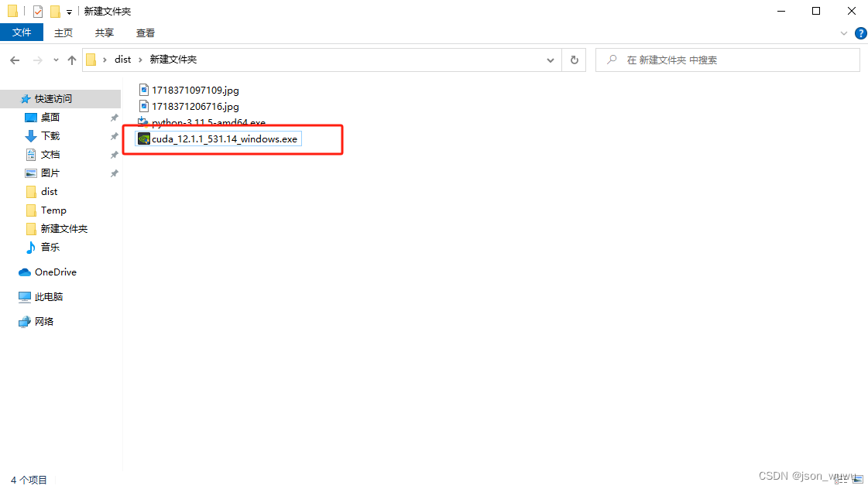Expand the chevron before dist in address bar
868x489 pixels.
(x=105, y=60)
